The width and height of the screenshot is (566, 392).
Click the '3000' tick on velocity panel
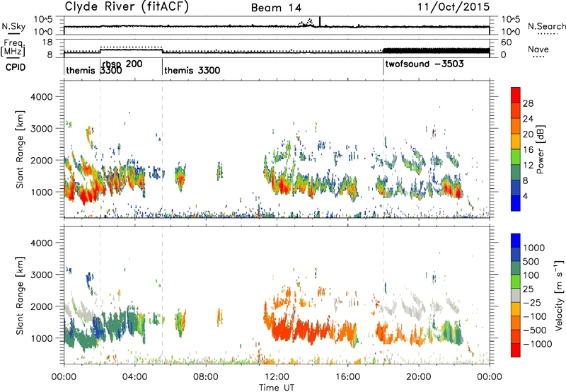42,275
